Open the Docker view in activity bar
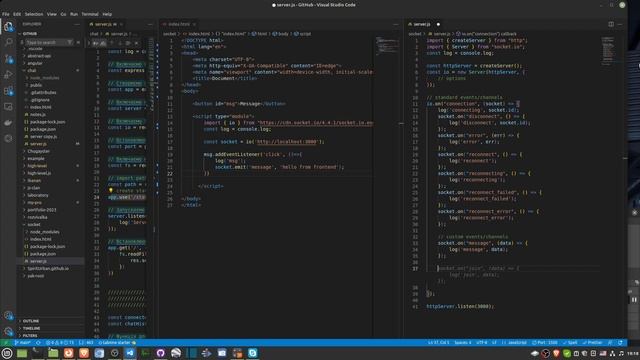Image resolution: width=640 pixels, height=360 pixels. [8, 122]
